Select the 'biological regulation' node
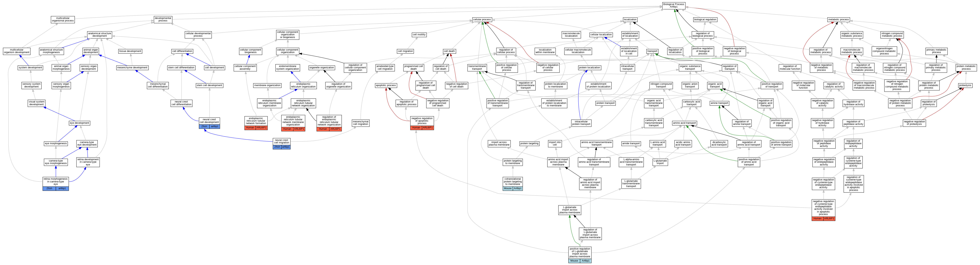The height and width of the screenshot is (265, 980). 705,19
